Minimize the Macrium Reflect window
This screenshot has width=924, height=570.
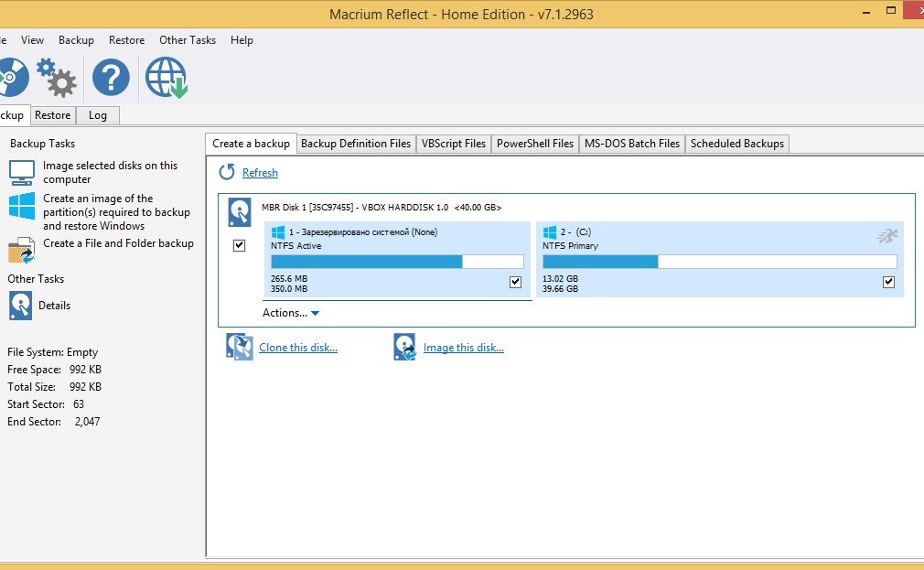pos(866,12)
